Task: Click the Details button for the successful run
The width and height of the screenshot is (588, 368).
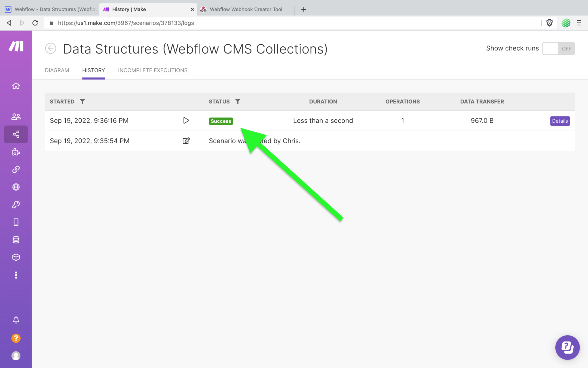Action: click(560, 121)
